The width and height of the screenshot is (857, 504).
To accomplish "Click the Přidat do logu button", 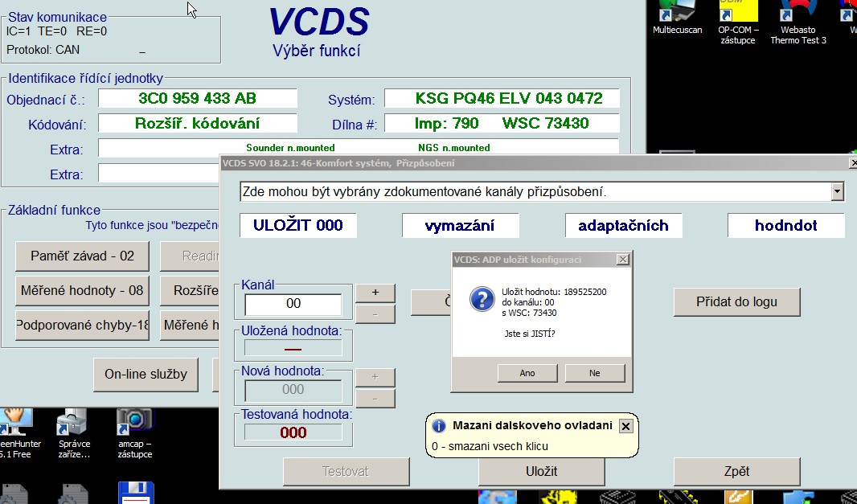I will [x=736, y=301].
